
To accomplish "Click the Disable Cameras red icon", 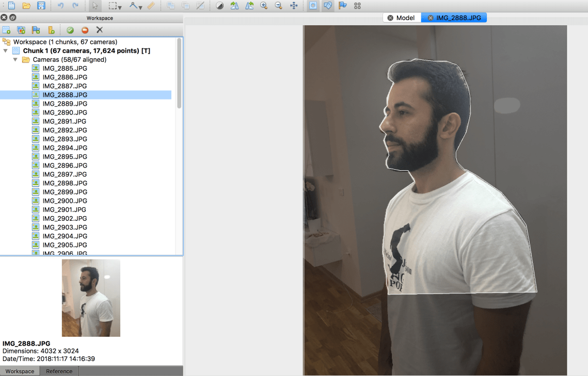I will [85, 30].
